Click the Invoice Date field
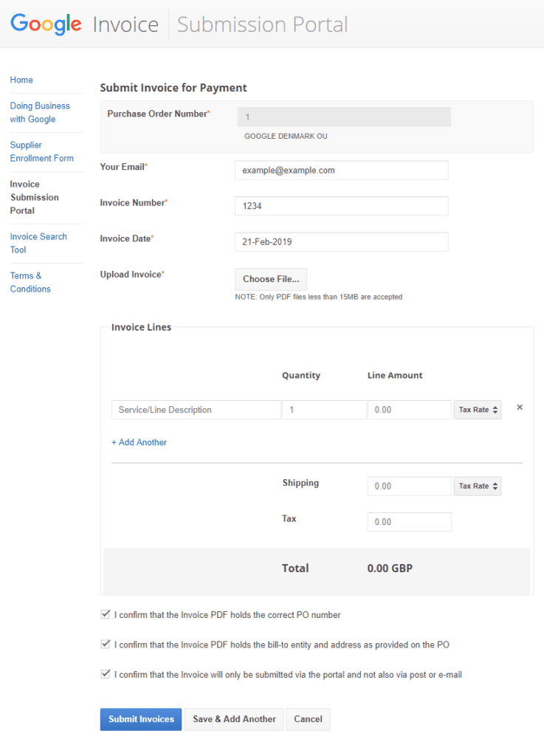Viewport: 544px width, 756px height. (341, 242)
